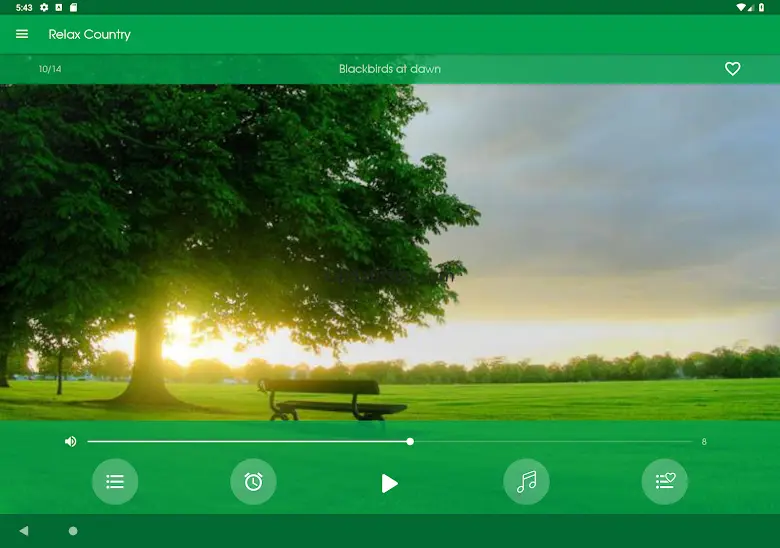780x548 pixels.
Task: Click the Blackbirds at dawn title
Action: pyautogui.click(x=390, y=69)
